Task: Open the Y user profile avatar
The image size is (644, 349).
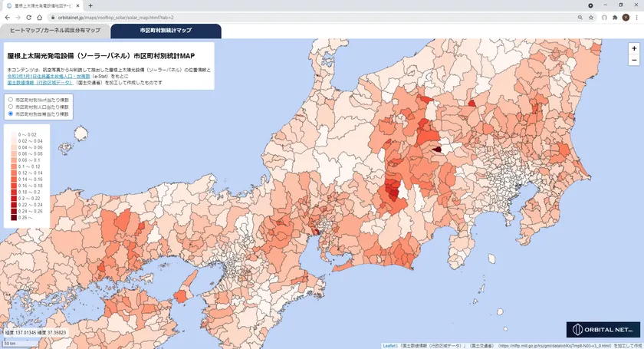Action: click(x=626, y=17)
